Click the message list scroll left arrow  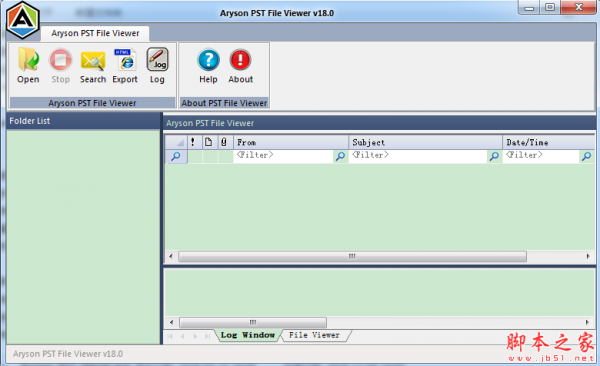(171, 256)
